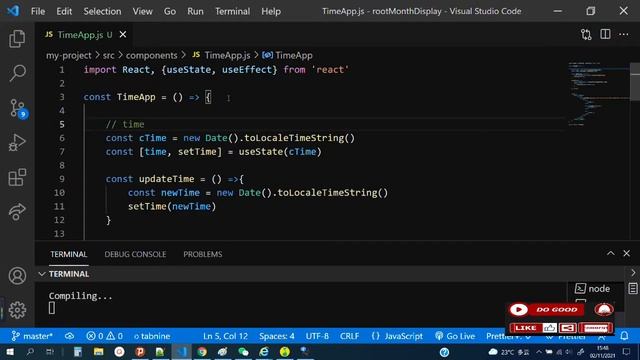The image size is (640, 360).
Task: Open the Run menu
Action: [195, 11]
